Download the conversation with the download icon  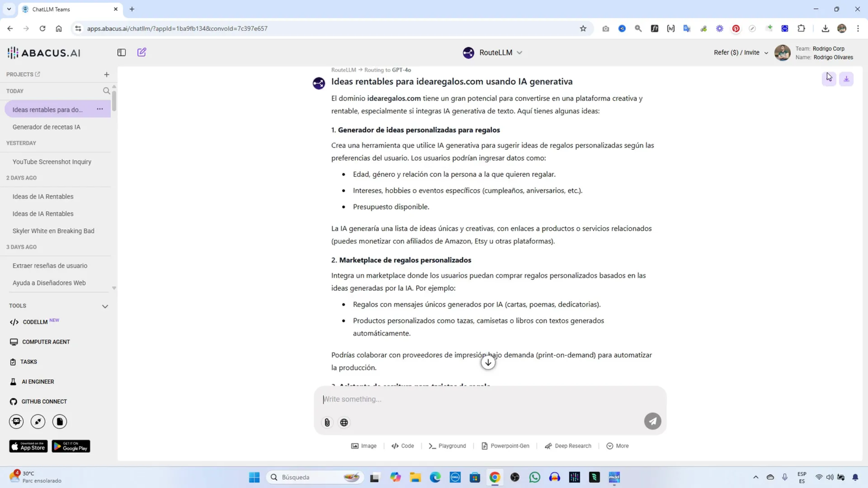click(x=846, y=79)
